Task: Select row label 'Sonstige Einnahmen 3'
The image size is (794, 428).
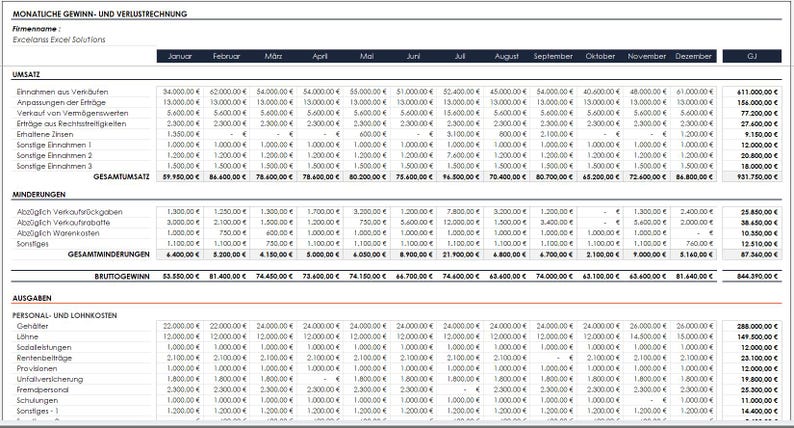Action: [x=54, y=167]
